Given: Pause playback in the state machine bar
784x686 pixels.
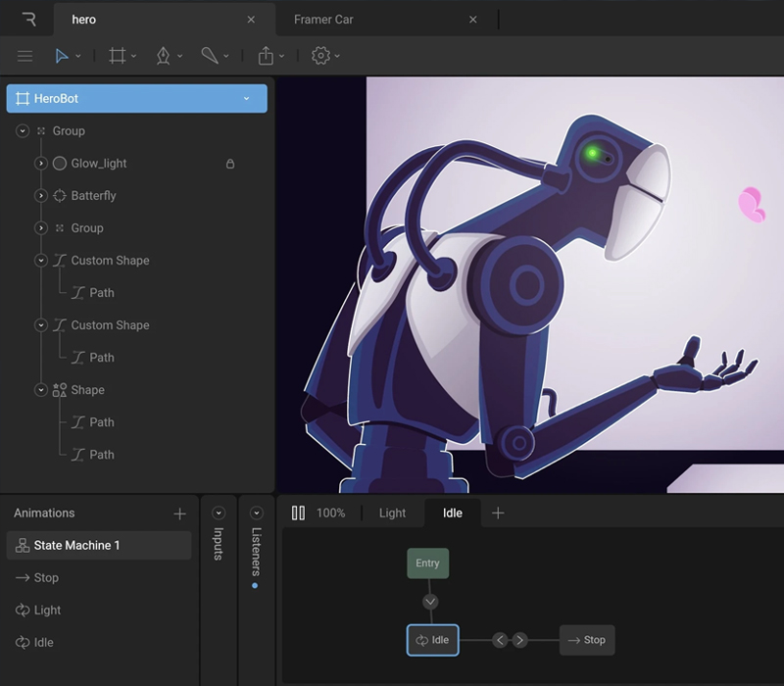Looking at the screenshot, I should pyautogui.click(x=298, y=513).
